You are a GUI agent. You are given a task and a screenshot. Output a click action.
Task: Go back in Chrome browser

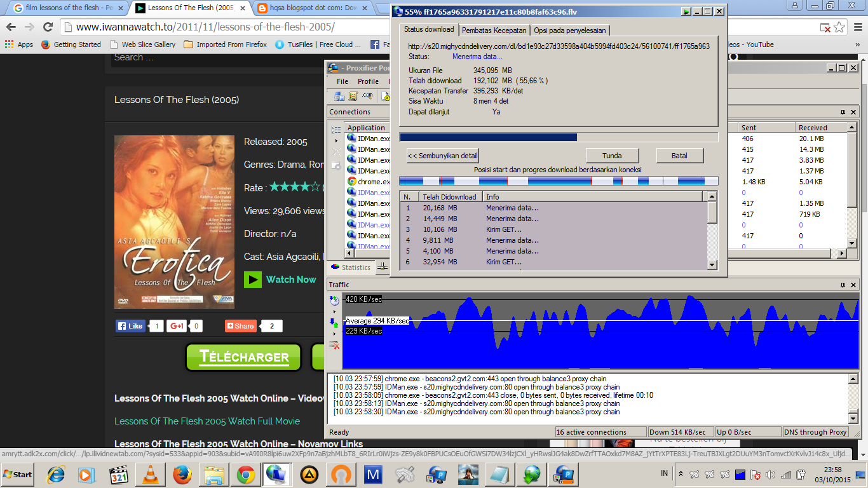pyautogui.click(x=11, y=27)
